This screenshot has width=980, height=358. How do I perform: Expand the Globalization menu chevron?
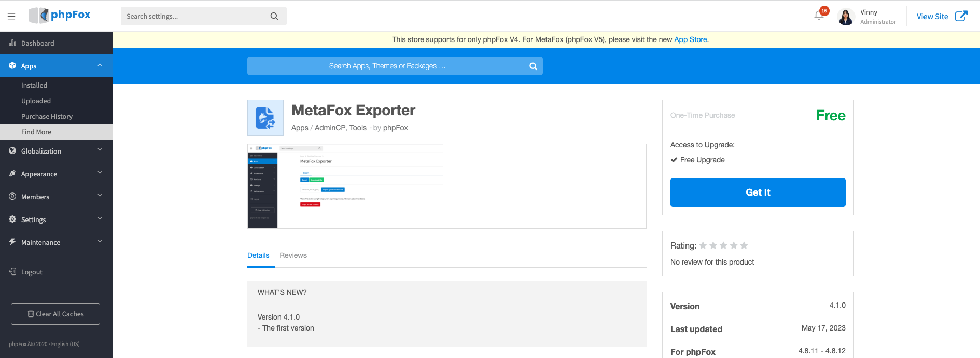coord(100,150)
